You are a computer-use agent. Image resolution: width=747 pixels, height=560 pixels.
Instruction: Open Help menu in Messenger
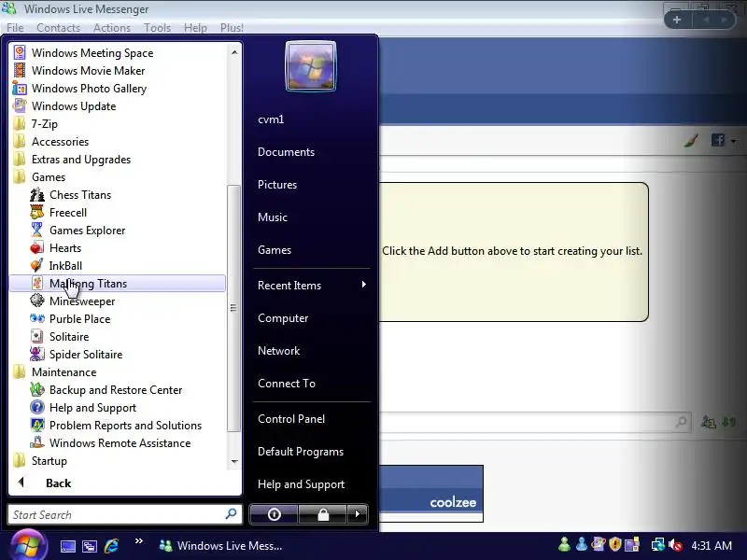click(x=195, y=28)
